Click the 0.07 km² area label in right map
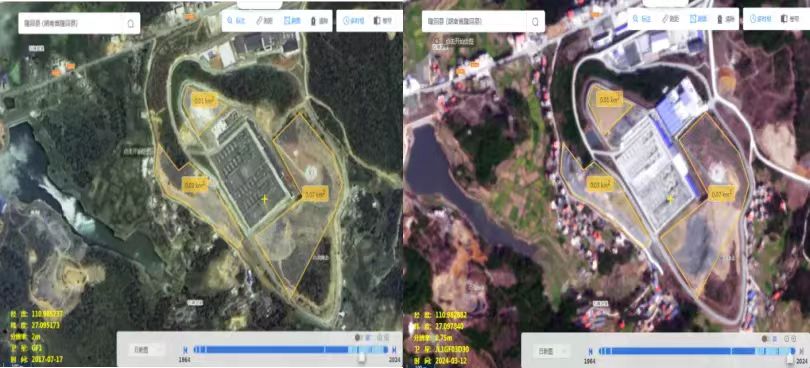This screenshot has width=810, height=368. (x=721, y=194)
